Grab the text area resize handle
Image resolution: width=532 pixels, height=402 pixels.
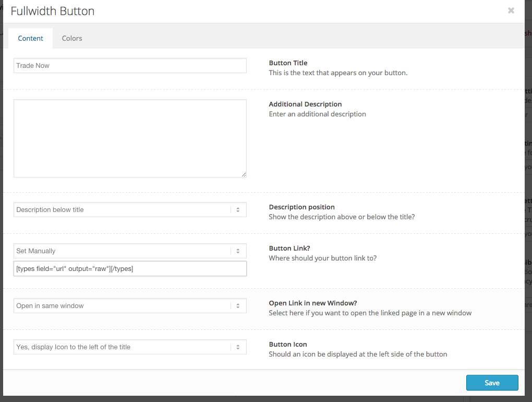click(x=244, y=174)
